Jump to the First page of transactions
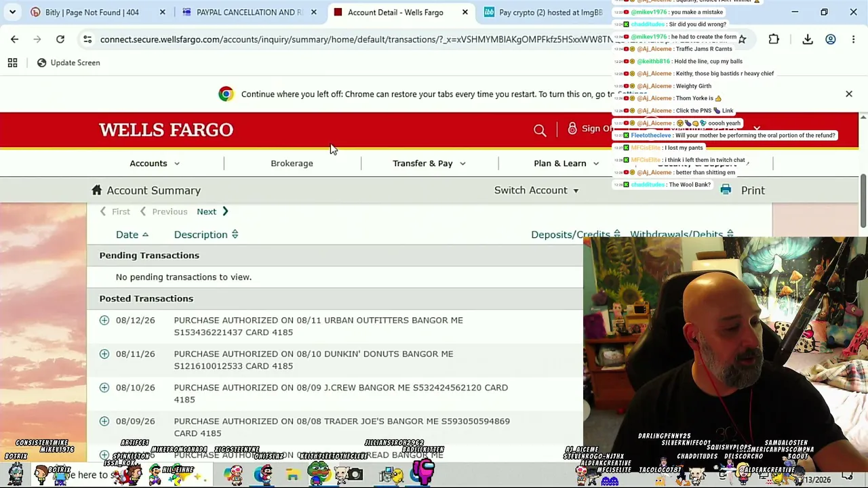 pyautogui.click(x=115, y=211)
